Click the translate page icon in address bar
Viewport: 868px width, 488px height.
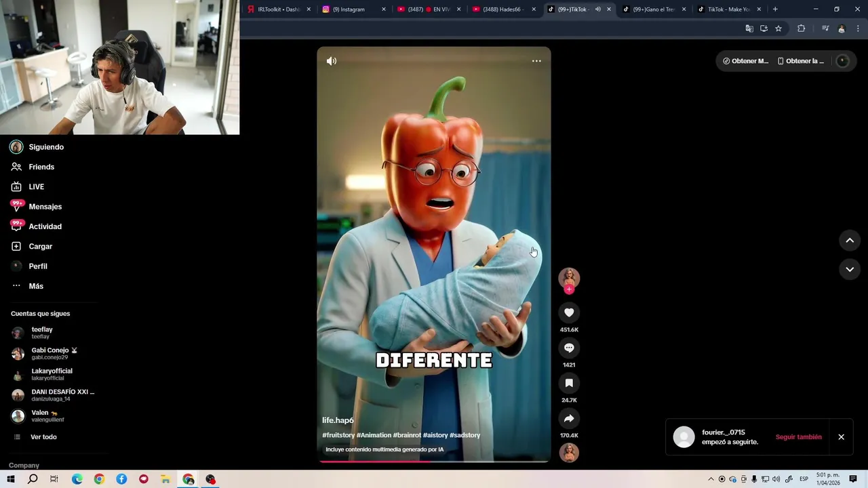[x=749, y=28]
